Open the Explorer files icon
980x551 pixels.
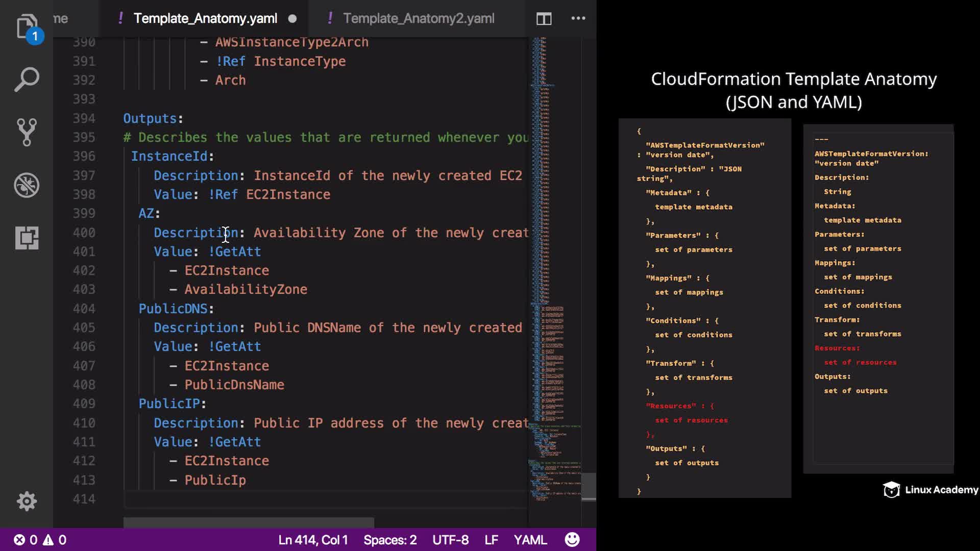click(x=27, y=27)
